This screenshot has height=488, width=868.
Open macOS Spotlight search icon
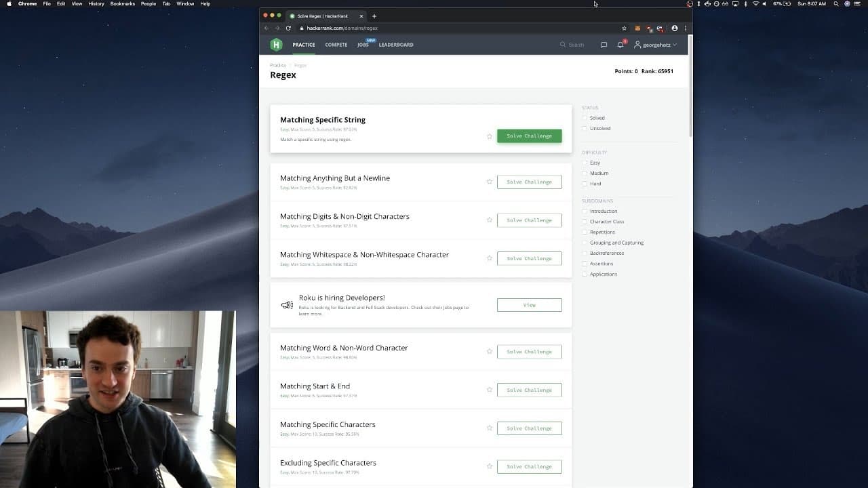click(x=835, y=4)
